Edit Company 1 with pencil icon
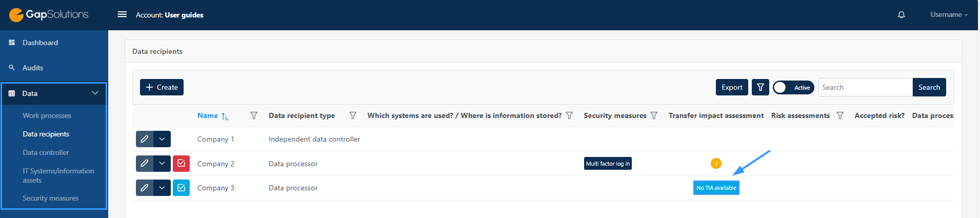 [145, 139]
